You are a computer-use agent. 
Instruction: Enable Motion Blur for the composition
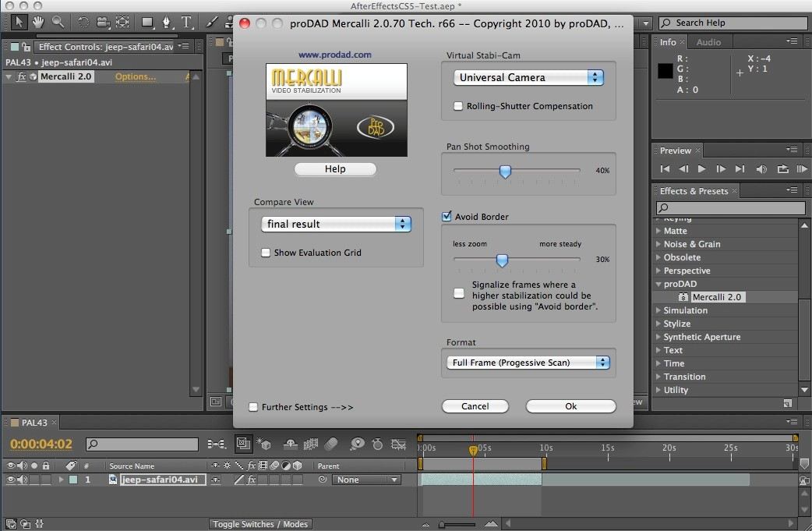[x=331, y=444]
